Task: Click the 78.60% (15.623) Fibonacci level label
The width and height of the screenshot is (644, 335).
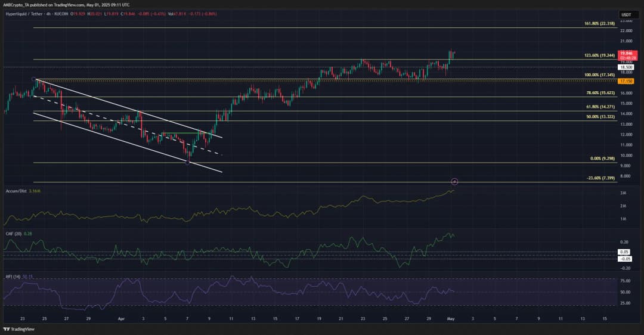Action: [599, 93]
